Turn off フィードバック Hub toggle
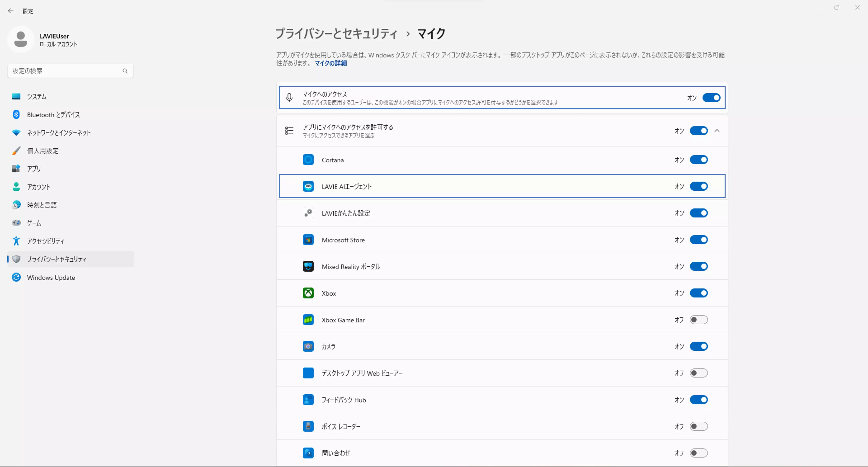This screenshot has height=467, width=868. (699, 400)
